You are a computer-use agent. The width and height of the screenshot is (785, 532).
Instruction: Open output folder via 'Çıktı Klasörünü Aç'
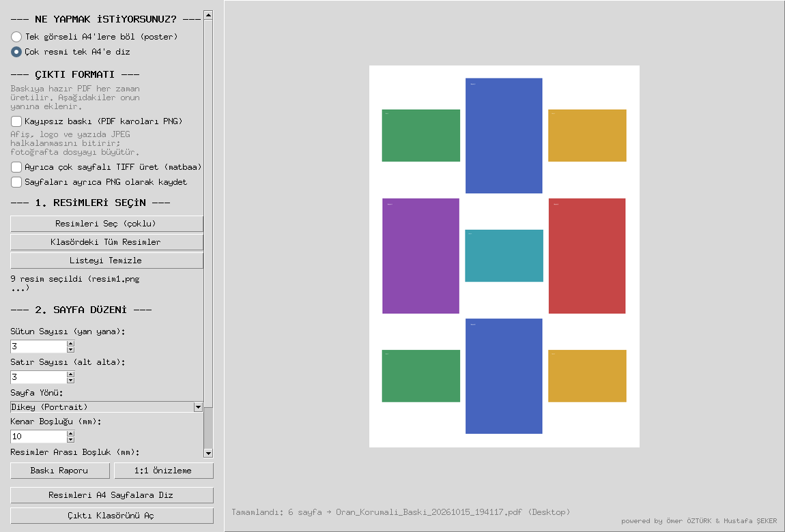coord(112,516)
